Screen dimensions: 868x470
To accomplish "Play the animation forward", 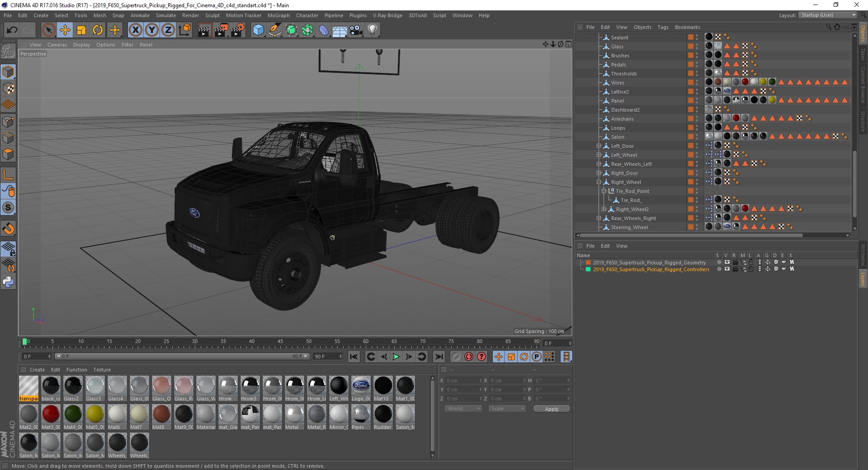I will 396,357.
